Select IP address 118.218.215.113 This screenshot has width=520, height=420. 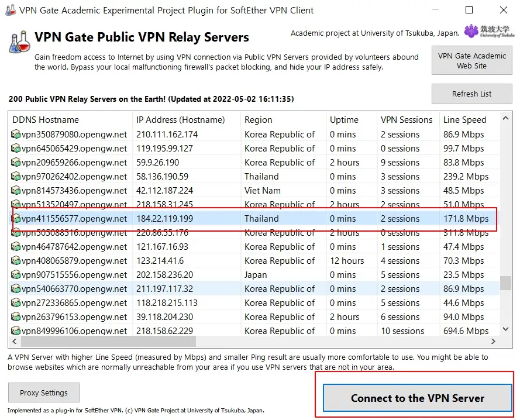[x=167, y=302]
